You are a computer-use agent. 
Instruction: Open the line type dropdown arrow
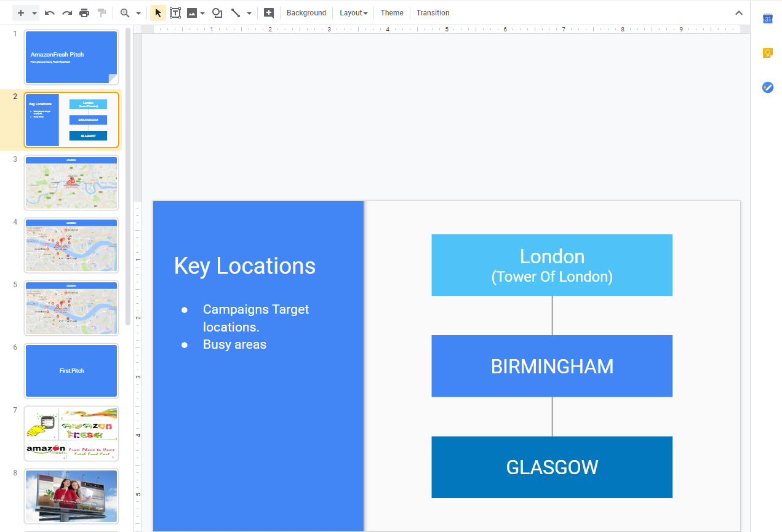249,13
